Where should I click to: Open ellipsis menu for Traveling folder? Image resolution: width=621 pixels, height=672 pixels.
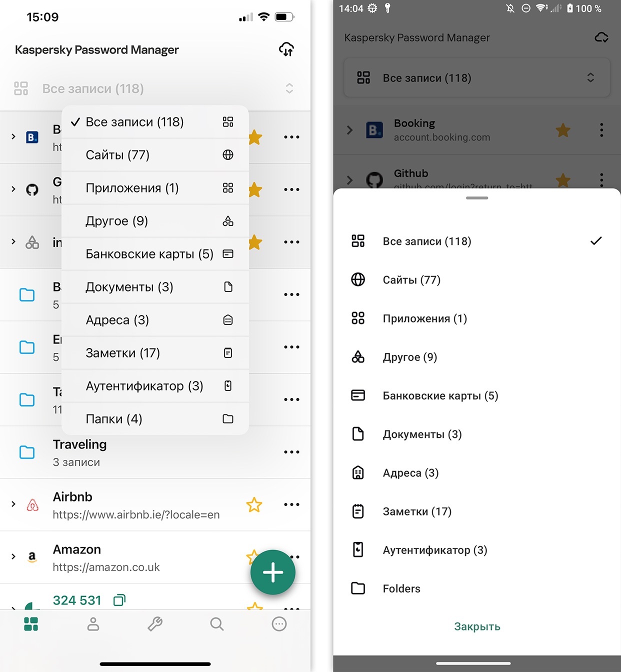pyautogui.click(x=291, y=452)
